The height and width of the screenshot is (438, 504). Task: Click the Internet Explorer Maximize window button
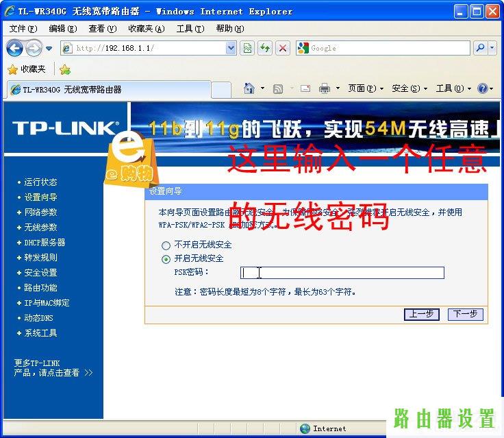point(477,12)
